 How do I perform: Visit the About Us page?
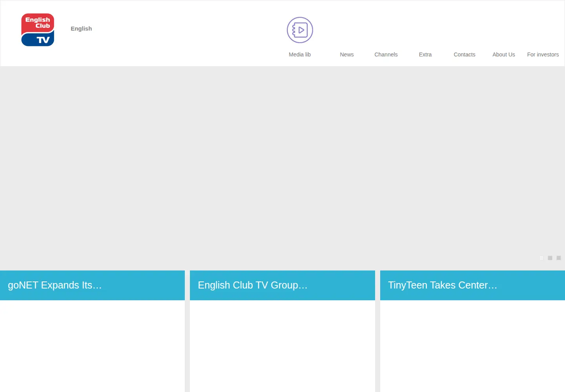[504, 54]
